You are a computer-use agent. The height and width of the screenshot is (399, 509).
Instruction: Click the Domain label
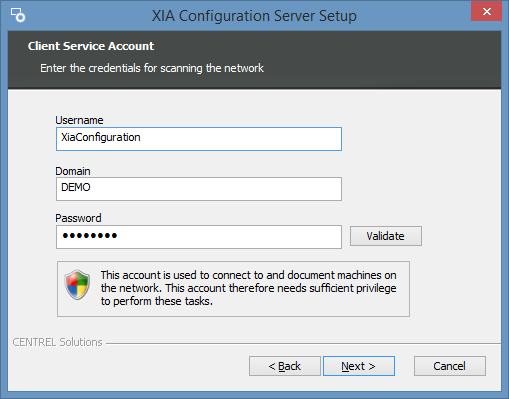pyautogui.click(x=73, y=171)
